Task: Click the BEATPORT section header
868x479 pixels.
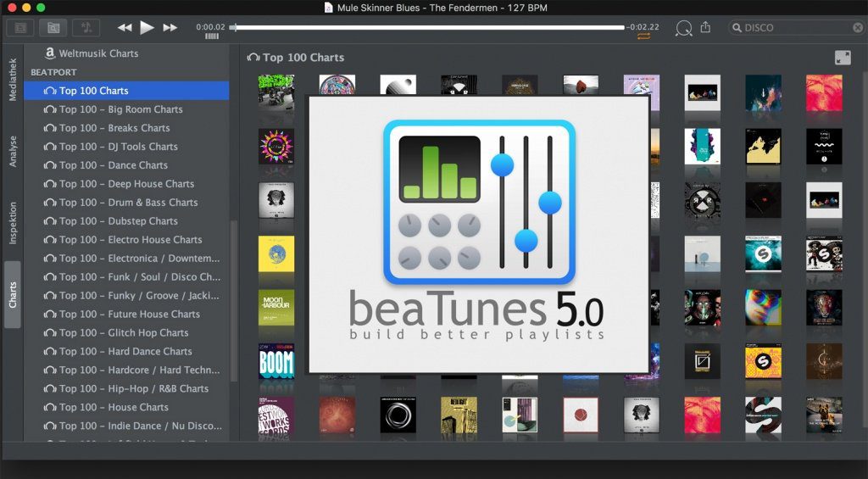Action: point(53,73)
